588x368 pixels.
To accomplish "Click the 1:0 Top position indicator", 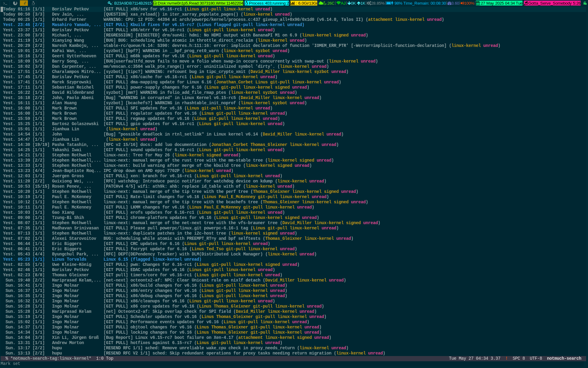I will (105, 358).
